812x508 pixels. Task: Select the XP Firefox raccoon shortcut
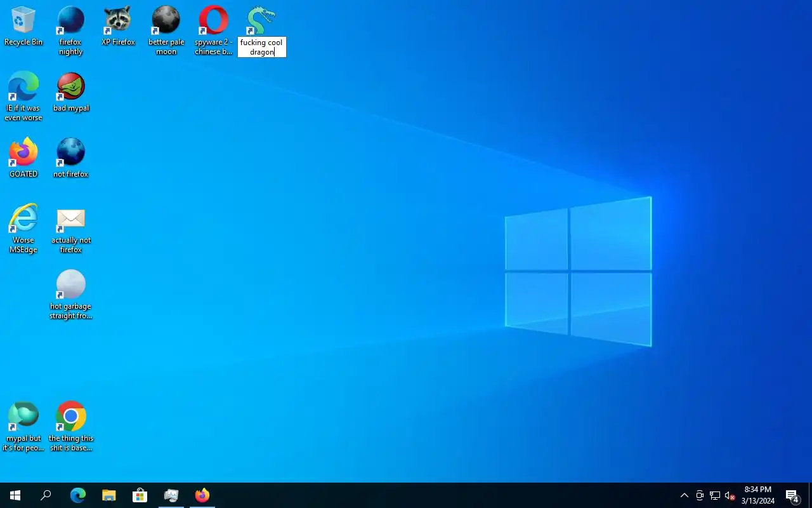[118, 27]
